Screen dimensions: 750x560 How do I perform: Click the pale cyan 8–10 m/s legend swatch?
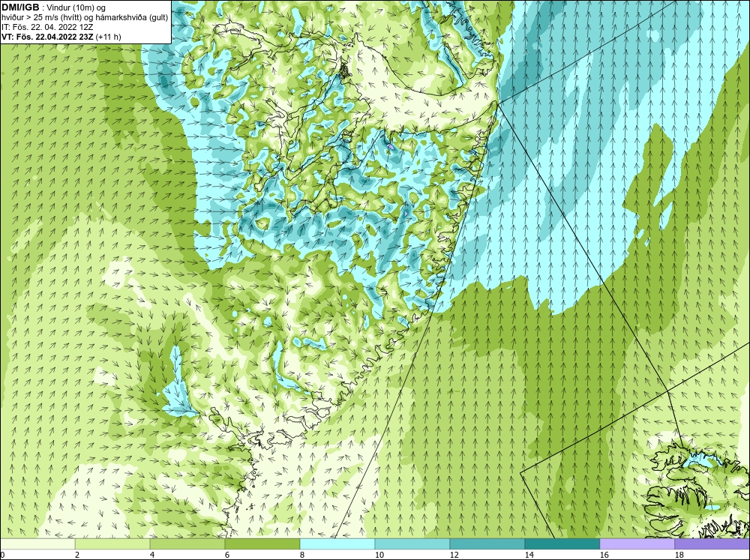(x=337, y=544)
